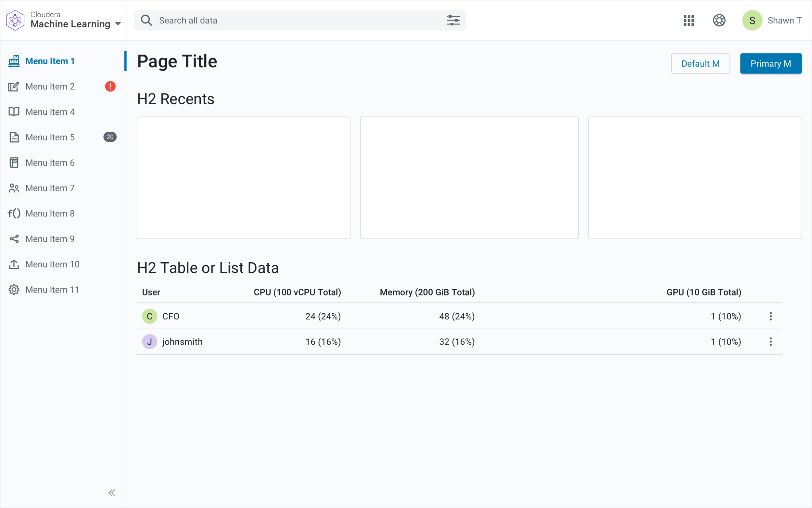Open Menu Item 11
The height and width of the screenshot is (508, 812).
[x=52, y=290]
